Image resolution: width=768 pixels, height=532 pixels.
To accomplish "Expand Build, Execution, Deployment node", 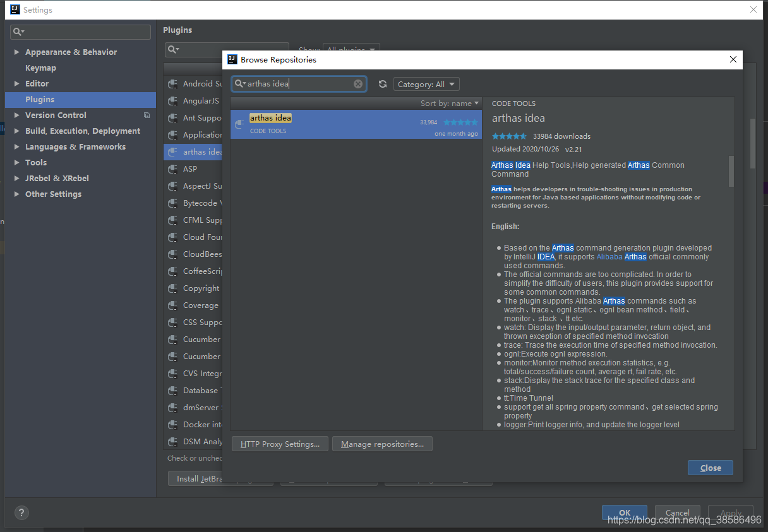I will click(x=16, y=131).
